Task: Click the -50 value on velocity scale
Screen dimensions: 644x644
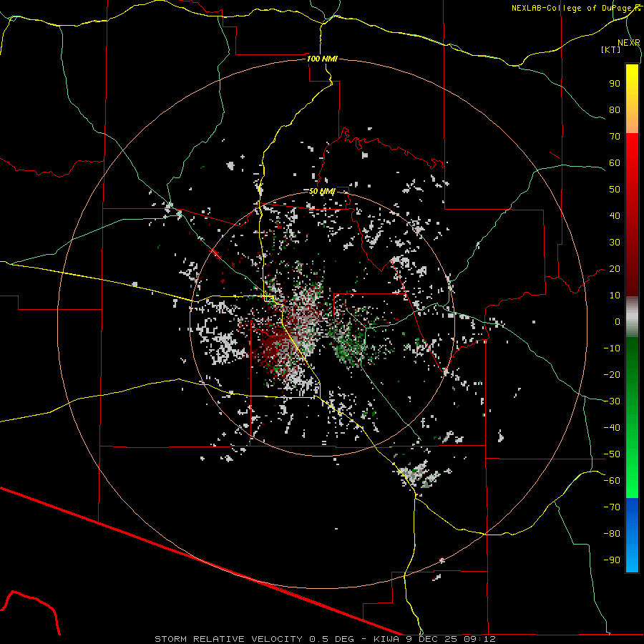Action: click(x=612, y=454)
